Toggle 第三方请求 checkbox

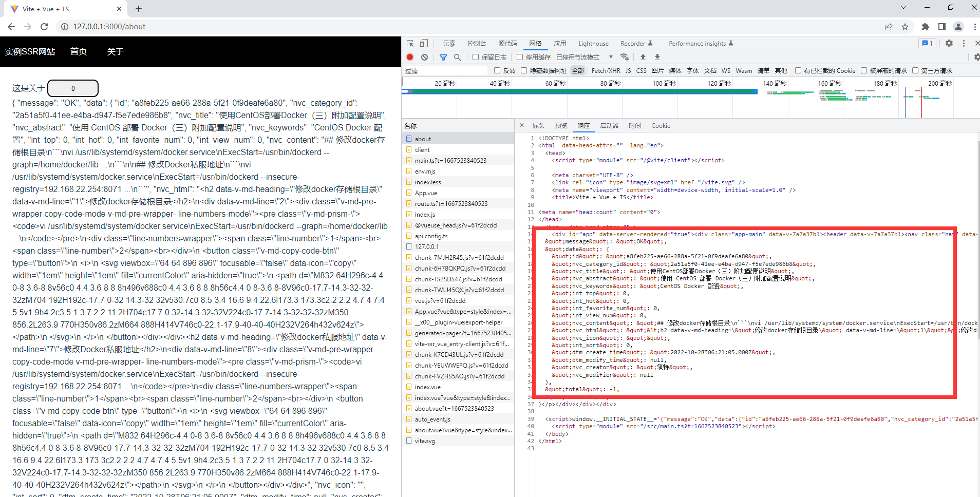pyautogui.click(x=915, y=70)
